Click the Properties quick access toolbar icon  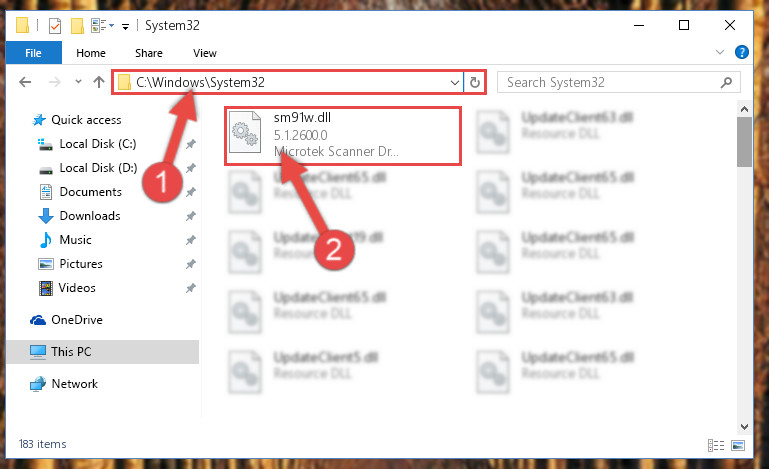click(55, 26)
